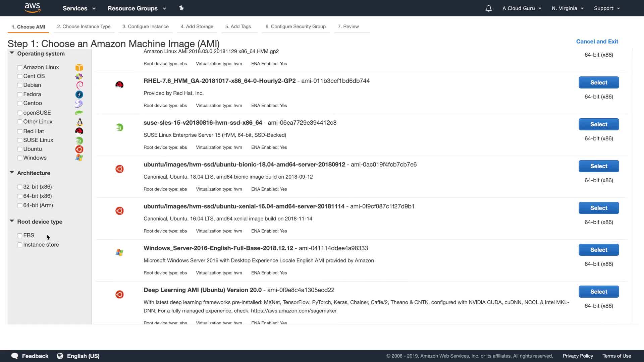
Task: Open the N. Virginia region dropdown
Action: point(568,8)
